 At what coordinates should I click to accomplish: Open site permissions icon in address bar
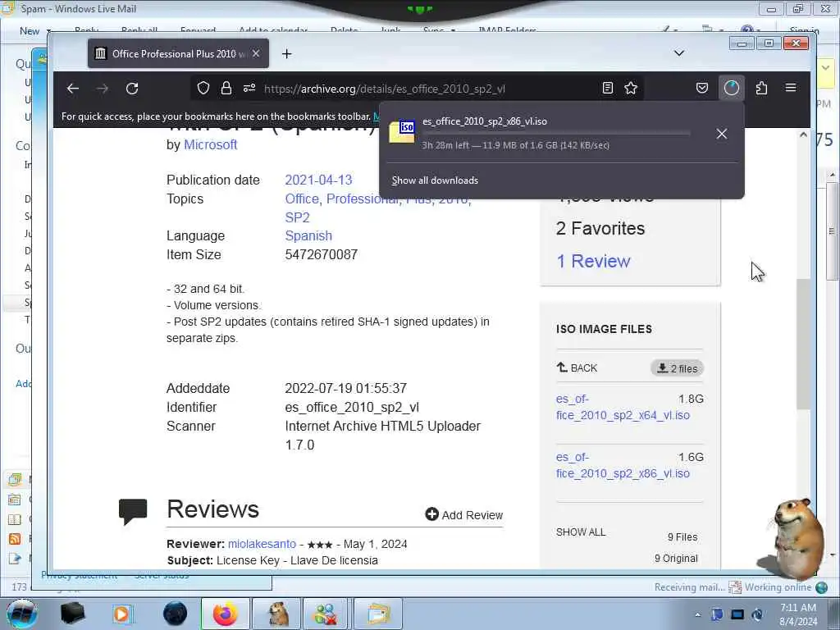pos(249,88)
